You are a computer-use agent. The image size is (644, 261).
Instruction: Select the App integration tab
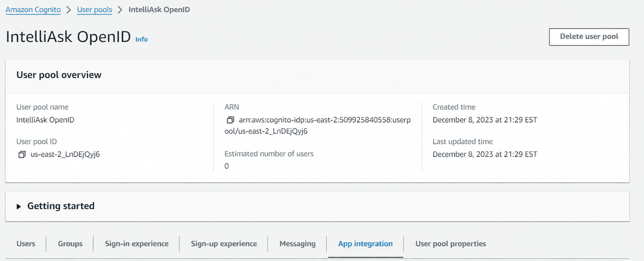(365, 244)
